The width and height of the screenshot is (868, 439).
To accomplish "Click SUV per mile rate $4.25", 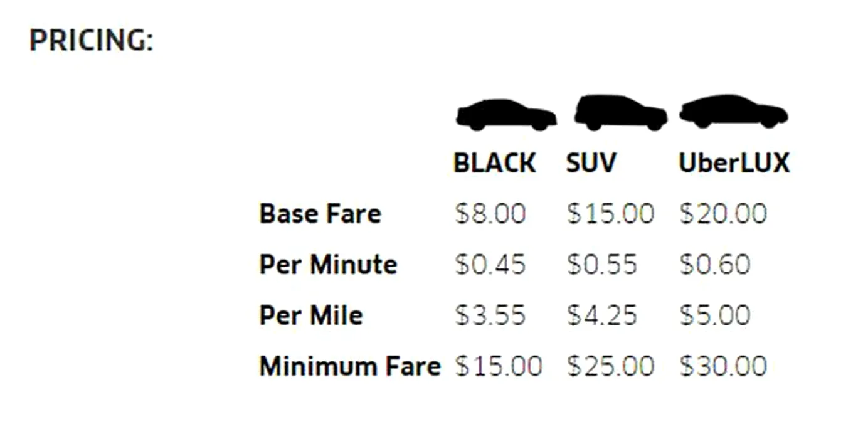I will tap(602, 315).
